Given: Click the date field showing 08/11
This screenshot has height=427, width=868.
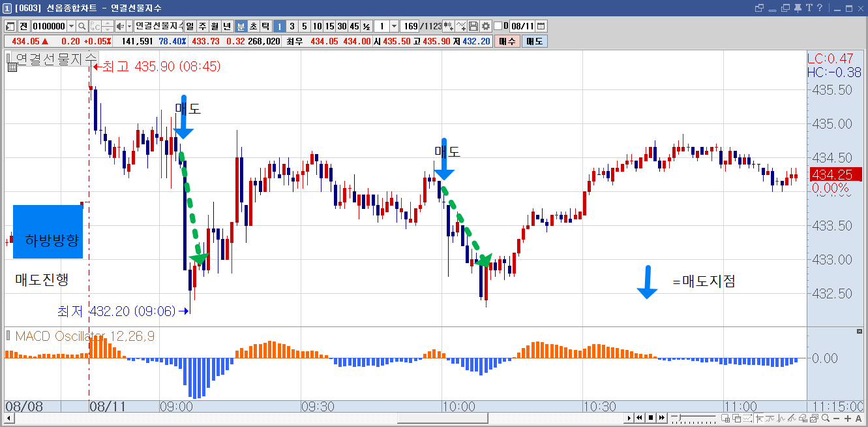Looking at the screenshot, I should coord(523,26).
